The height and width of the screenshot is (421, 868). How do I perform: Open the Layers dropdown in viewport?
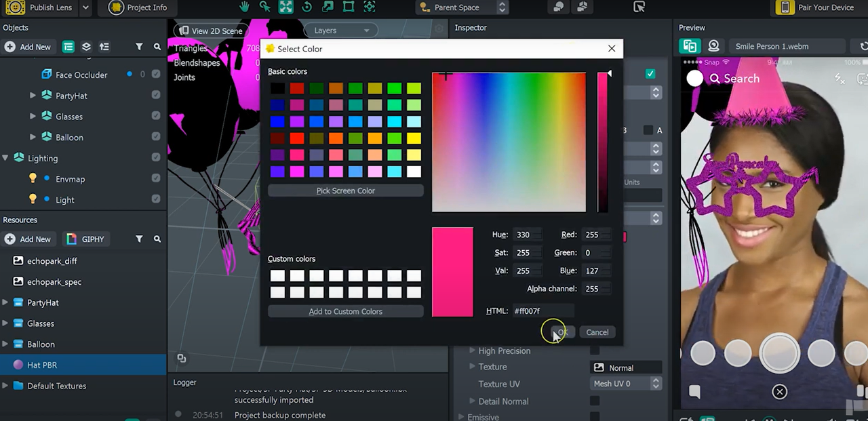pos(341,31)
